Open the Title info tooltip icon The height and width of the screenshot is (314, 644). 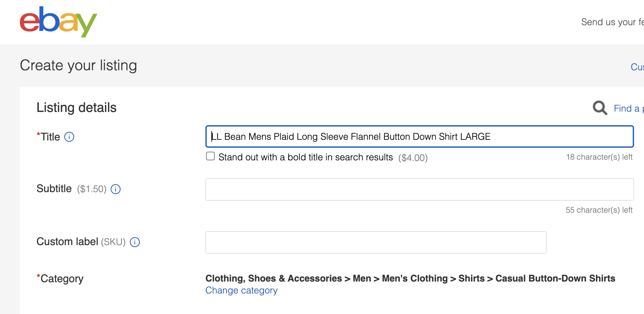click(x=69, y=137)
